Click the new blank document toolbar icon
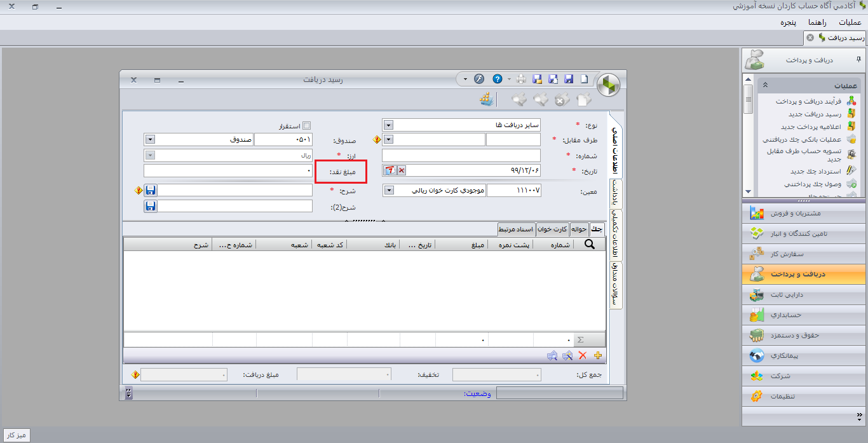 pos(584,79)
